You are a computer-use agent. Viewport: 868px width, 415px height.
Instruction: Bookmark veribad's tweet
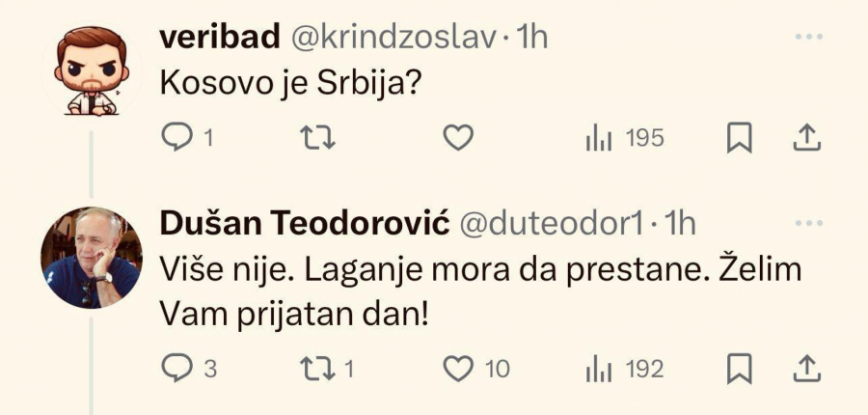[x=739, y=139]
